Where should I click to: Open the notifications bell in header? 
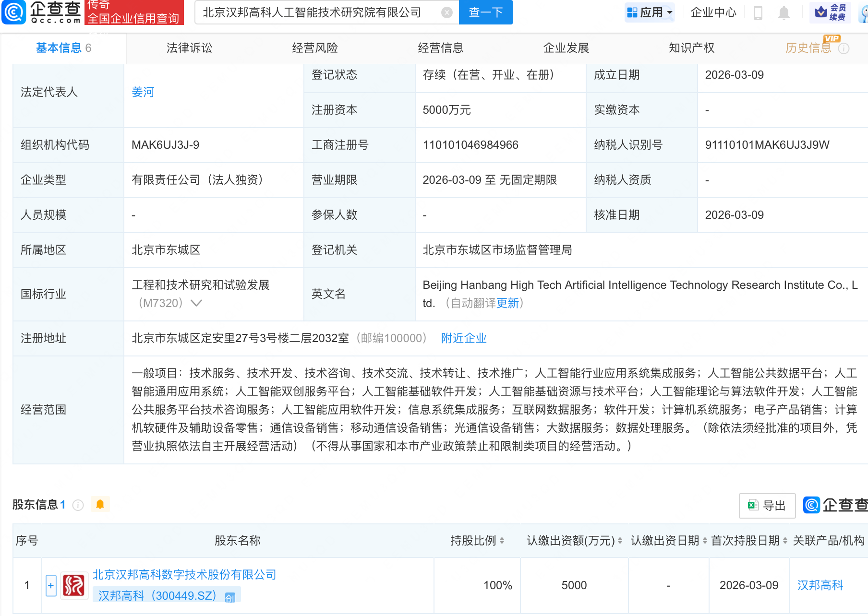tap(784, 12)
